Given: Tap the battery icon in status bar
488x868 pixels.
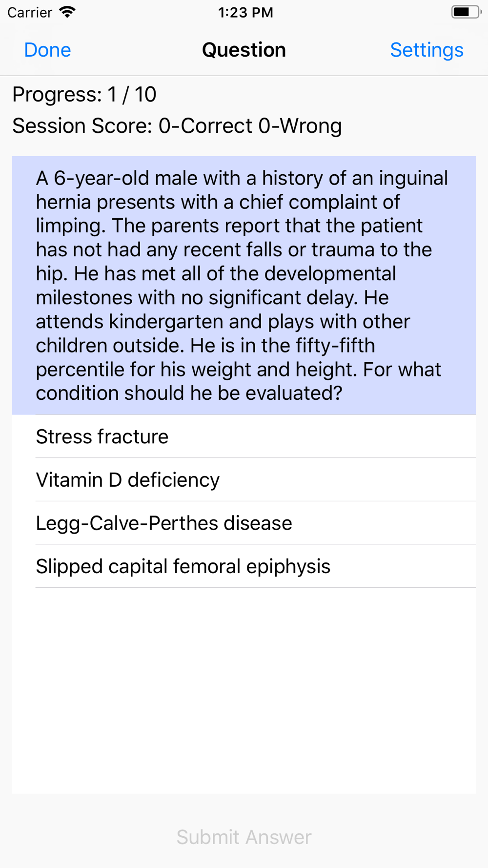Looking at the screenshot, I should pyautogui.click(x=465, y=12).
